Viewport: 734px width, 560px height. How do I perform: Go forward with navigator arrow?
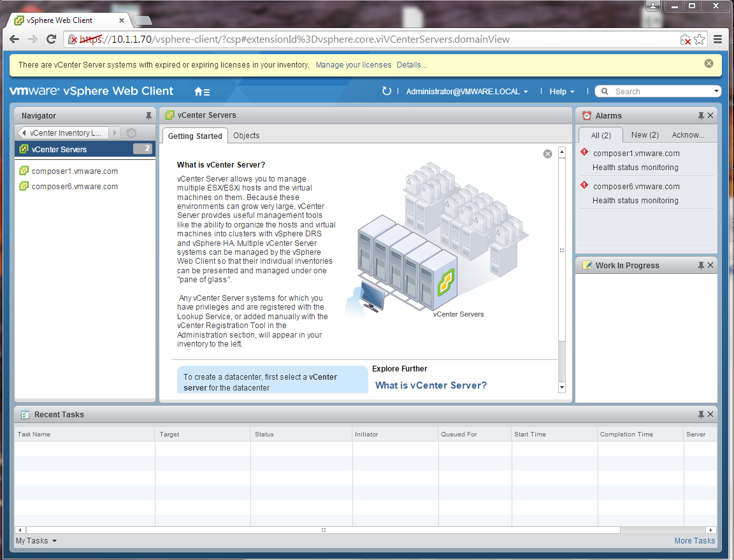(115, 133)
